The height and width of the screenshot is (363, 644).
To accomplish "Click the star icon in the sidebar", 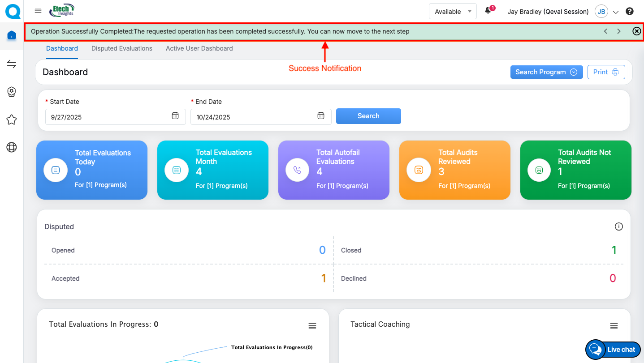I will pos(12,120).
